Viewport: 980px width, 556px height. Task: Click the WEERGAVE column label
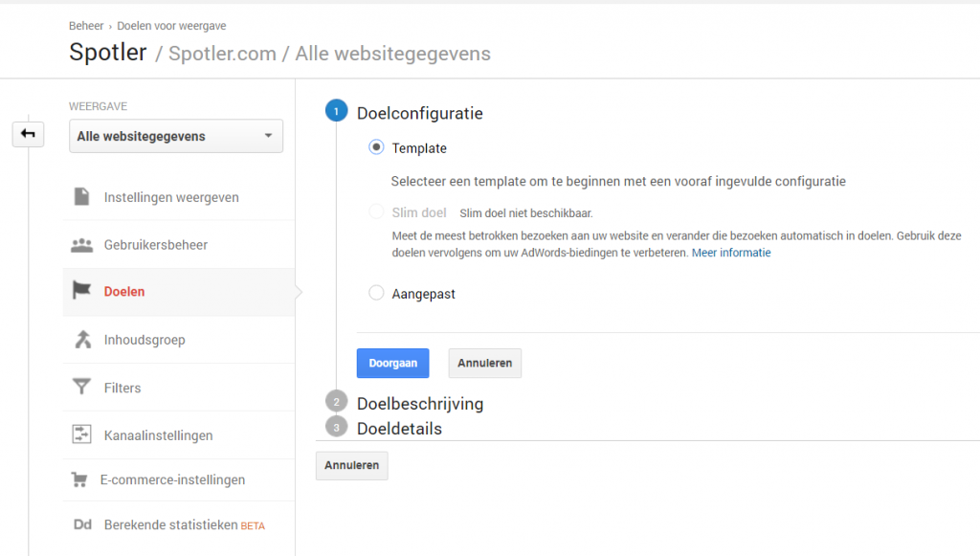pyautogui.click(x=99, y=106)
